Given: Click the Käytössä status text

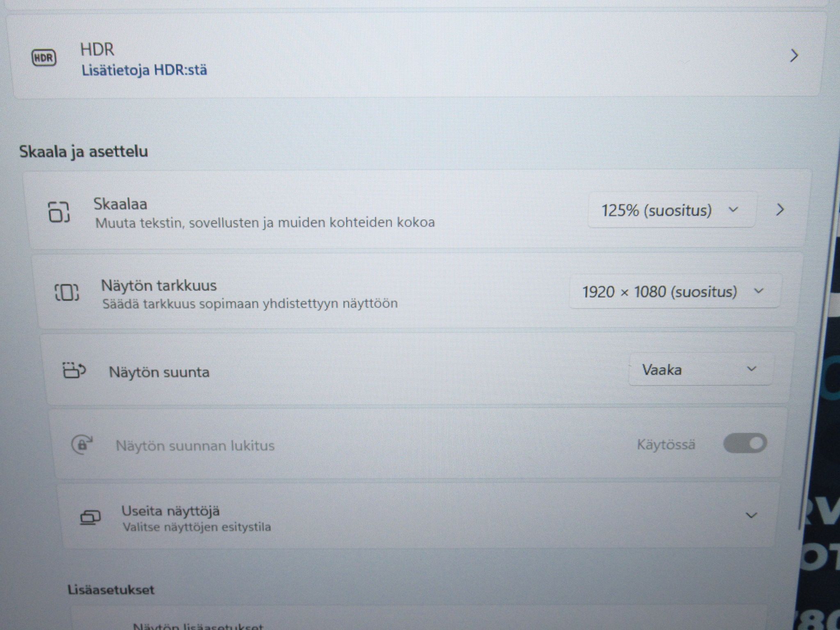Looking at the screenshot, I should coord(666,445).
